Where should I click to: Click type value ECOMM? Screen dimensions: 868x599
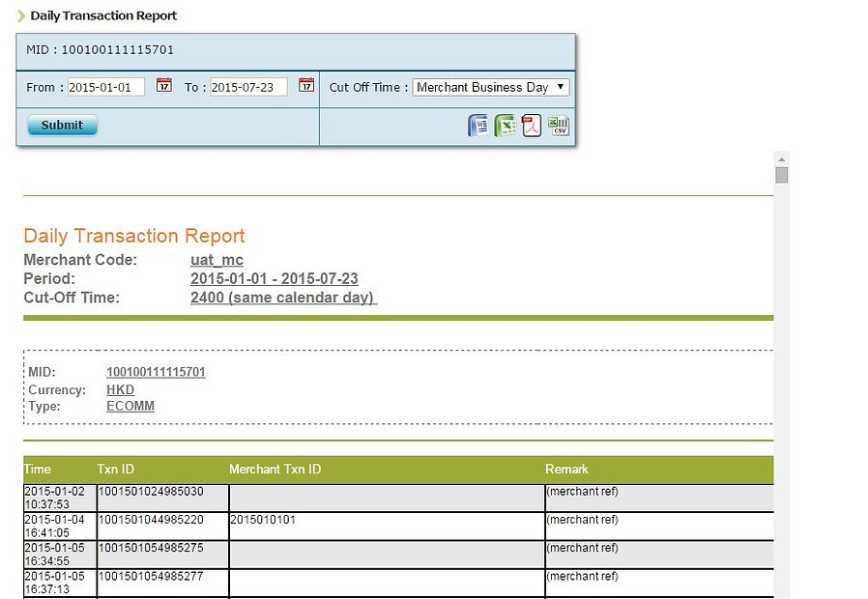(x=130, y=406)
